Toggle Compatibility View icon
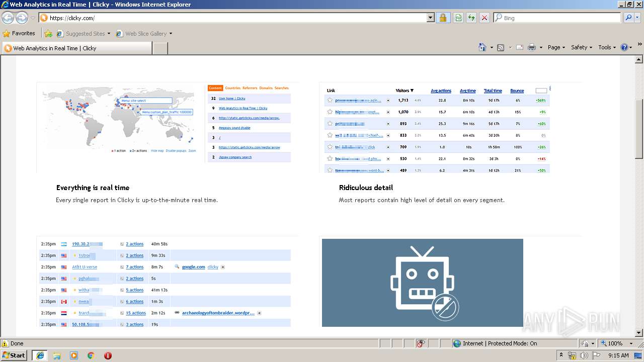This screenshot has height=362, width=644. click(x=458, y=18)
